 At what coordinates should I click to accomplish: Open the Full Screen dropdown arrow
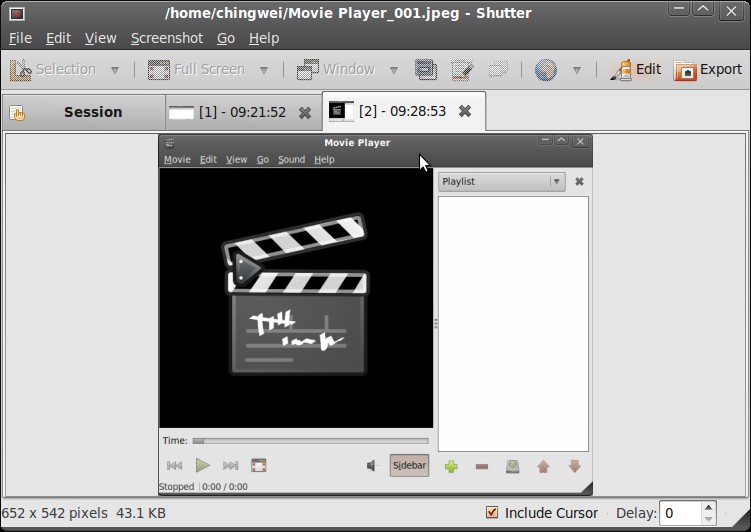(x=263, y=70)
